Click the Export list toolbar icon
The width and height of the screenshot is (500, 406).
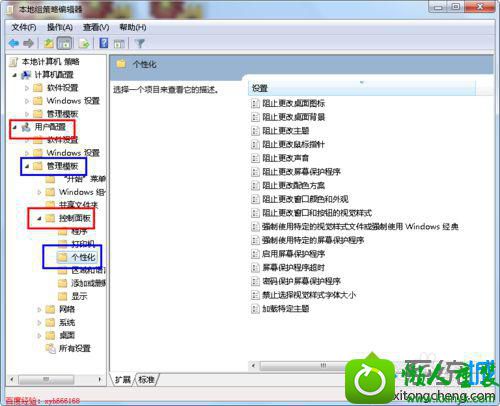click(84, 43)
